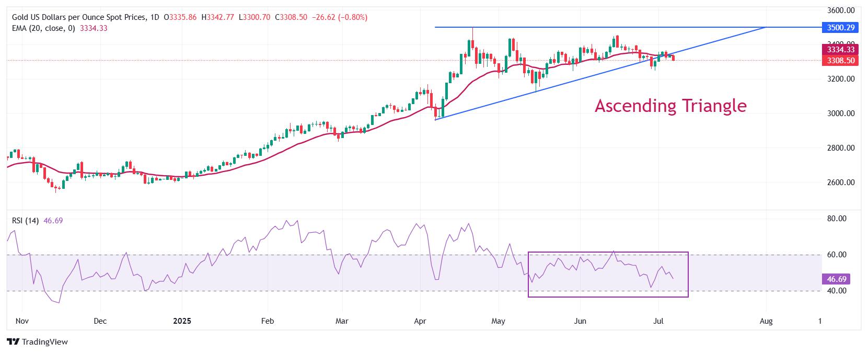
Task: Select the purple RSI range rectangle
Action: tap(608, 275)
